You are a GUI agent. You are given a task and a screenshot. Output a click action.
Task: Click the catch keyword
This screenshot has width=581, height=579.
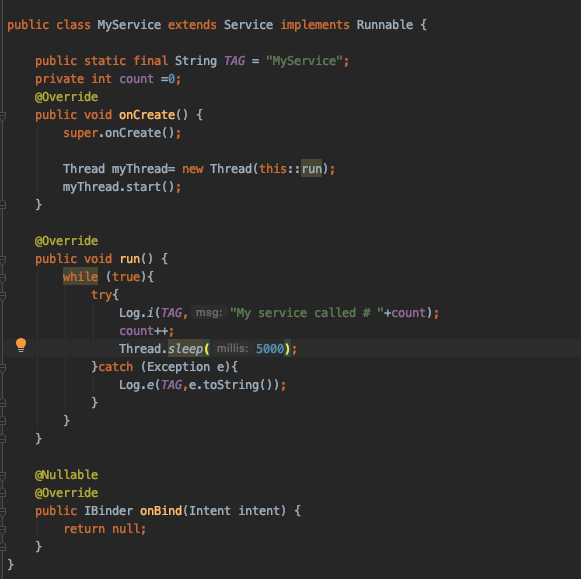[116, 367]
